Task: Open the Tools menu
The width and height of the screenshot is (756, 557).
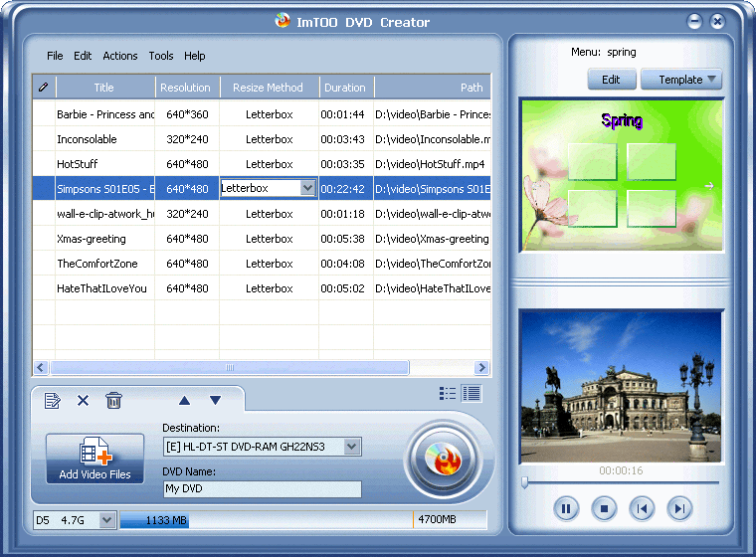Action: [x=161, y=56]
